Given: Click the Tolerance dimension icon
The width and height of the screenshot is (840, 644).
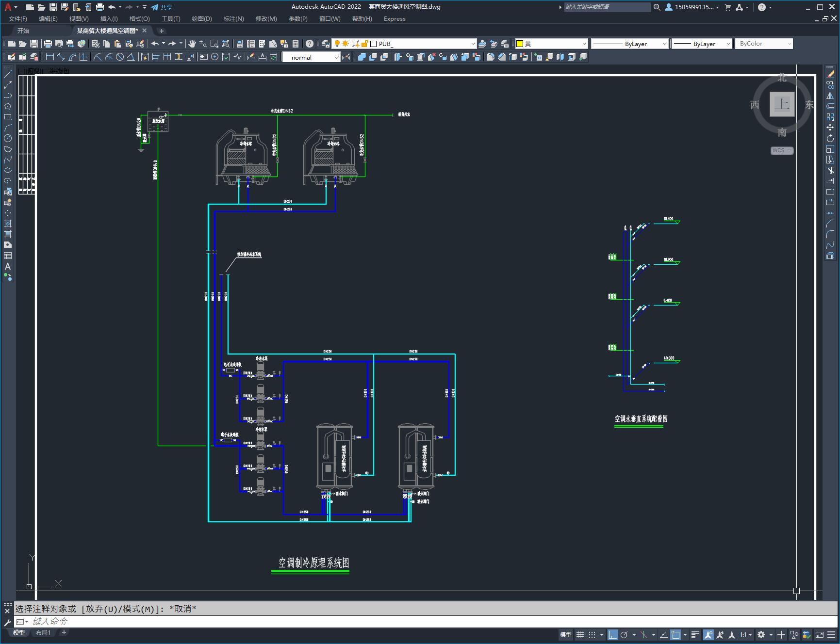Looking at the screenshot, I should (204, 57).
